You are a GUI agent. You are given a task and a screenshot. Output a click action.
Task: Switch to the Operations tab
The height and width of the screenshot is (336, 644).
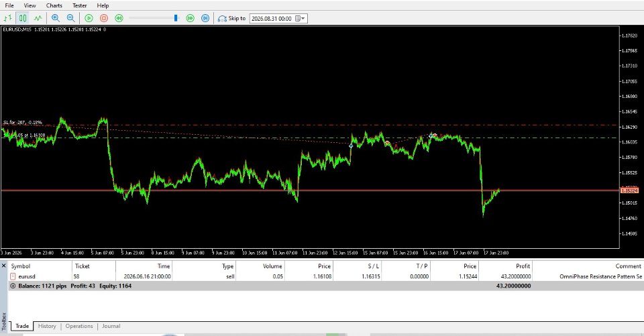tap(79, 326)
